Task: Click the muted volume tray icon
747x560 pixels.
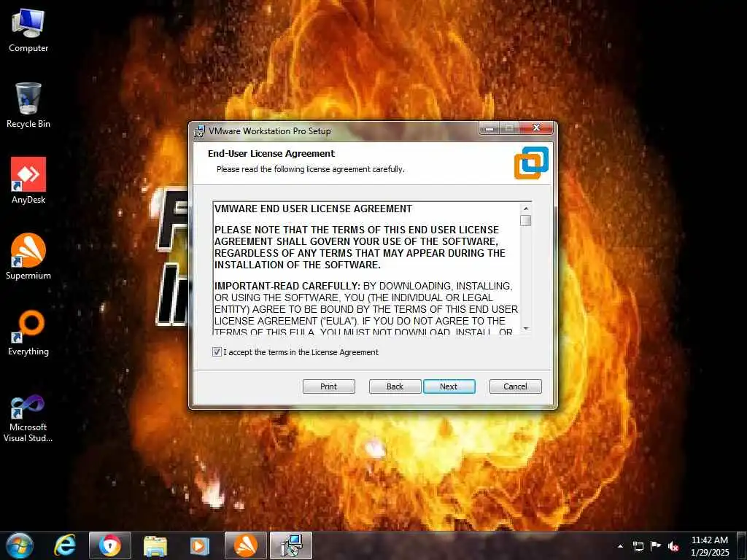Action: pos(673,546)
